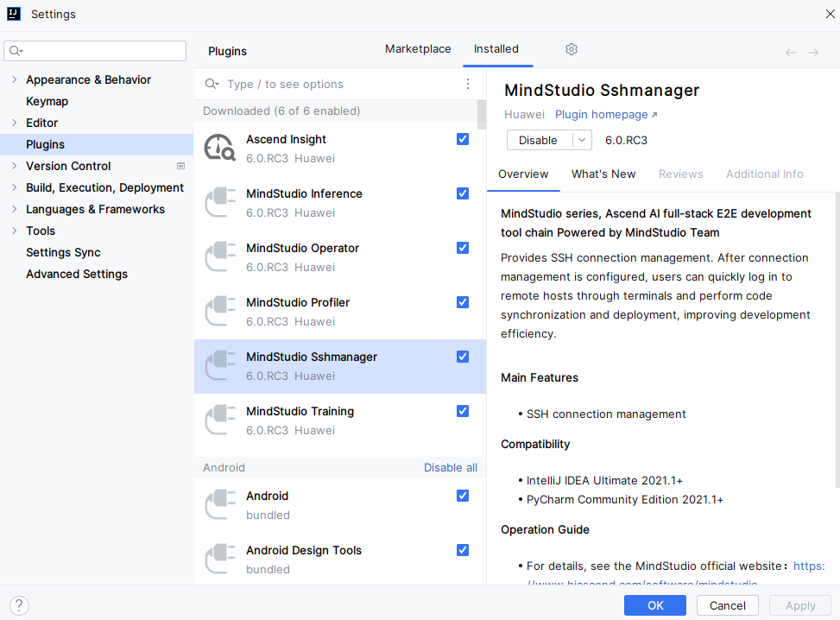
Task: Confirm with the OK button
Action: click(654, 605)
